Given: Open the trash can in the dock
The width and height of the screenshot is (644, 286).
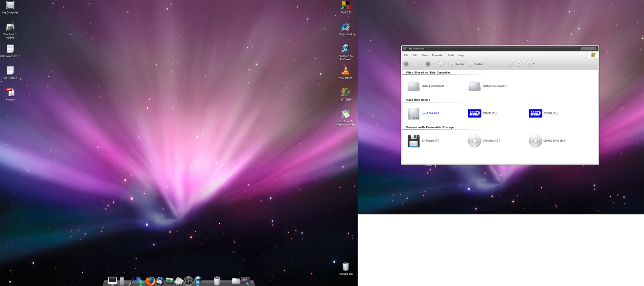Looking at the screenshot, I should [217, 281].
